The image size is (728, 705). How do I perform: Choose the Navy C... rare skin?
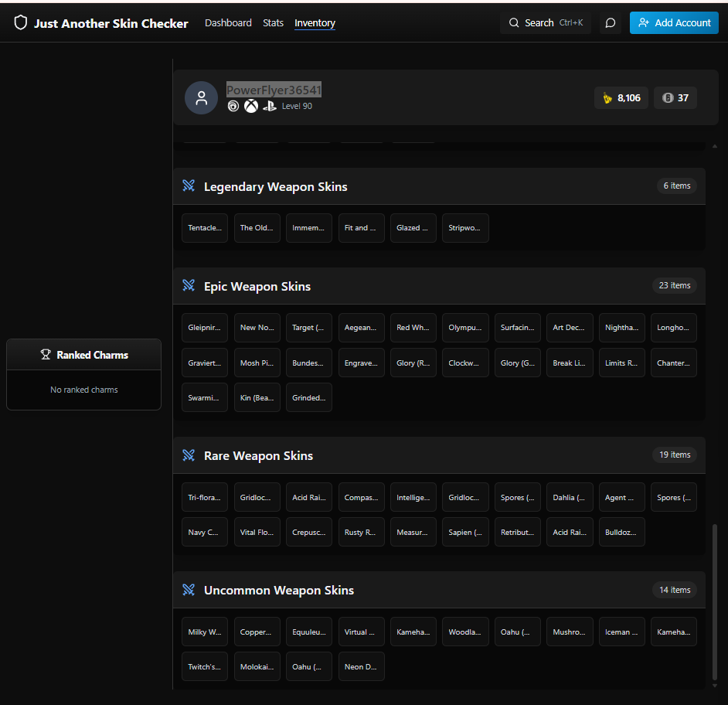205,533
